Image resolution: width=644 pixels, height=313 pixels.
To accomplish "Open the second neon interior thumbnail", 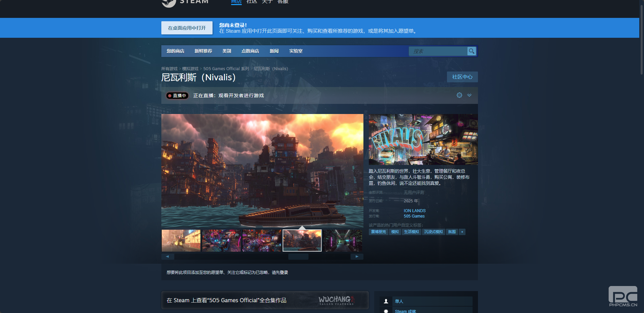I will coord(222,240).
